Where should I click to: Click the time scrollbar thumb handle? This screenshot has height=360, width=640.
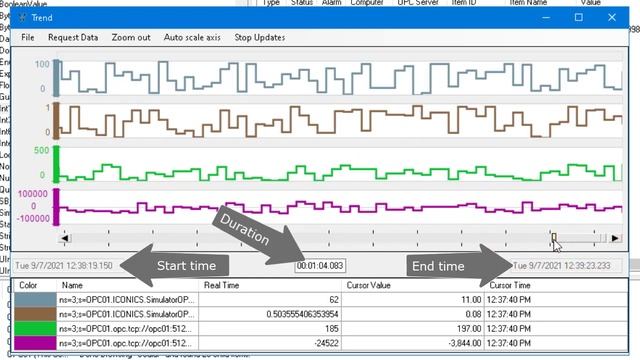(x=554, y=237)
